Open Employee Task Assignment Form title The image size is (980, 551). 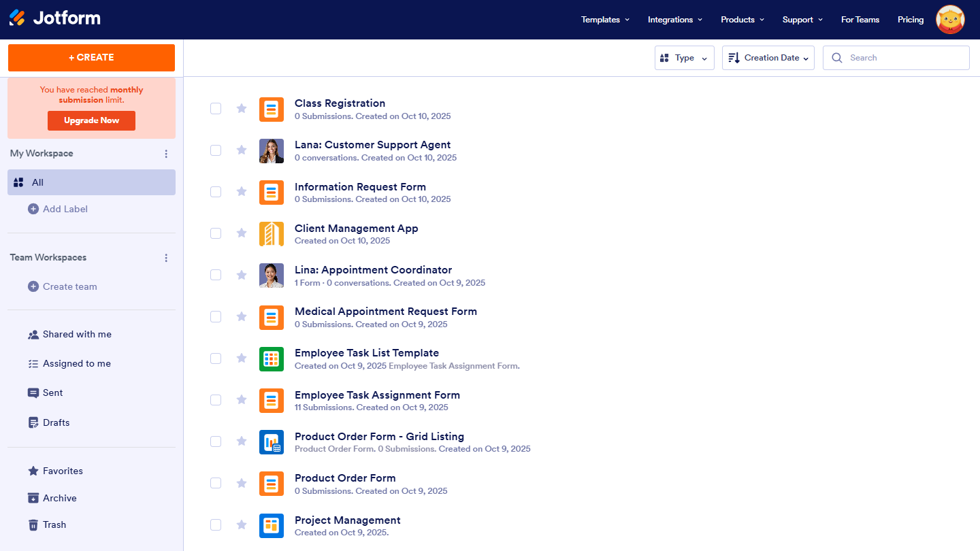(377, 395)
